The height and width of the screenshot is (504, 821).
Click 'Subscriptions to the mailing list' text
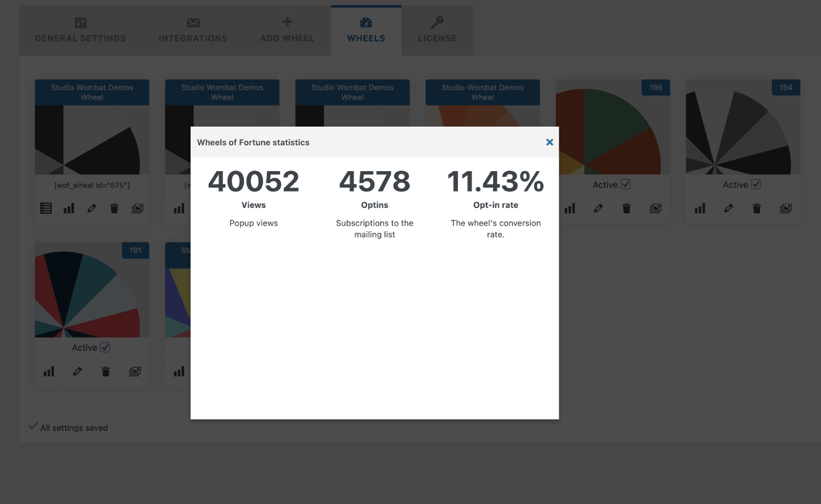click(375, 229)
